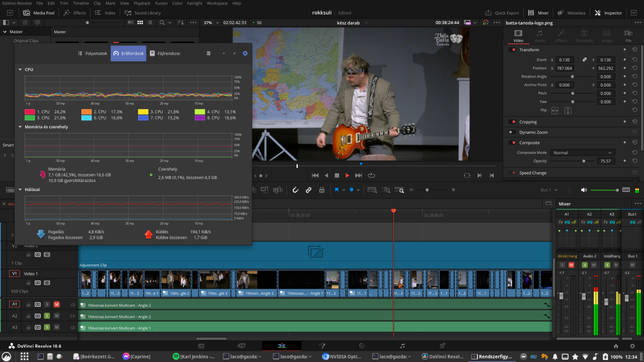Adjust the Rotation Angle slider

click(573, 76)
